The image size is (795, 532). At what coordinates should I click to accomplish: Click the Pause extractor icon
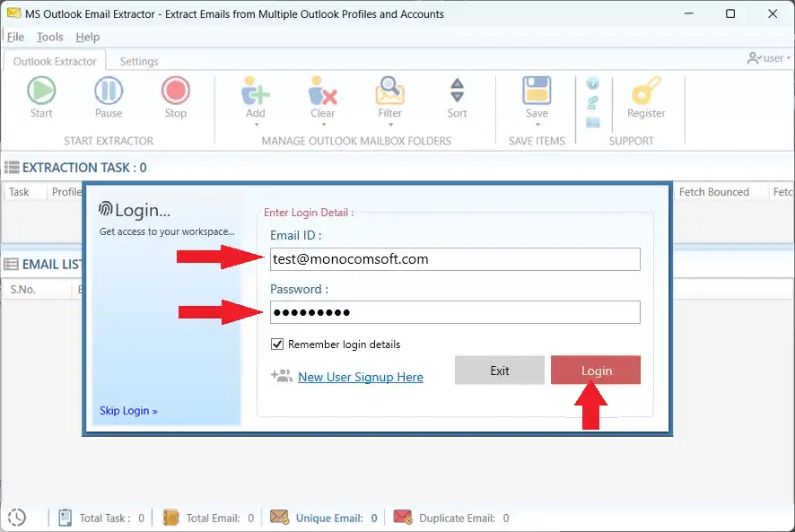109,91
